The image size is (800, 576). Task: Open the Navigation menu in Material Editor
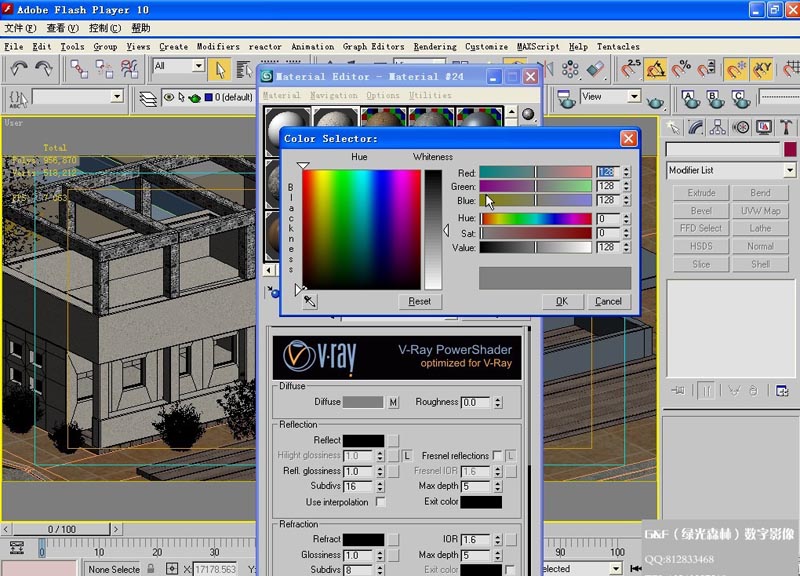[334, 95]
